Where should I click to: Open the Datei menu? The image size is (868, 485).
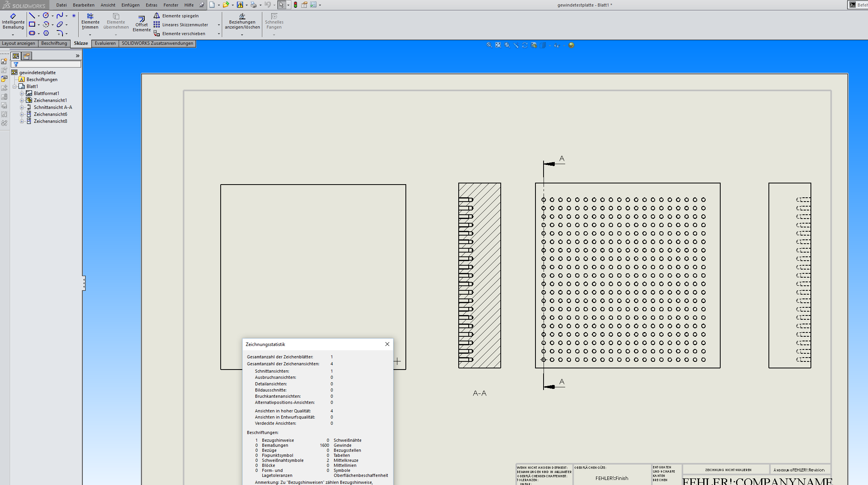(61, 5)
